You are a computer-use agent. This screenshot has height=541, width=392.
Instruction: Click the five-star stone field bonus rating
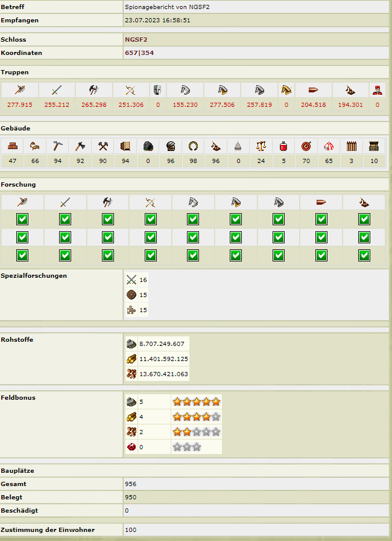tap(197, 402)
